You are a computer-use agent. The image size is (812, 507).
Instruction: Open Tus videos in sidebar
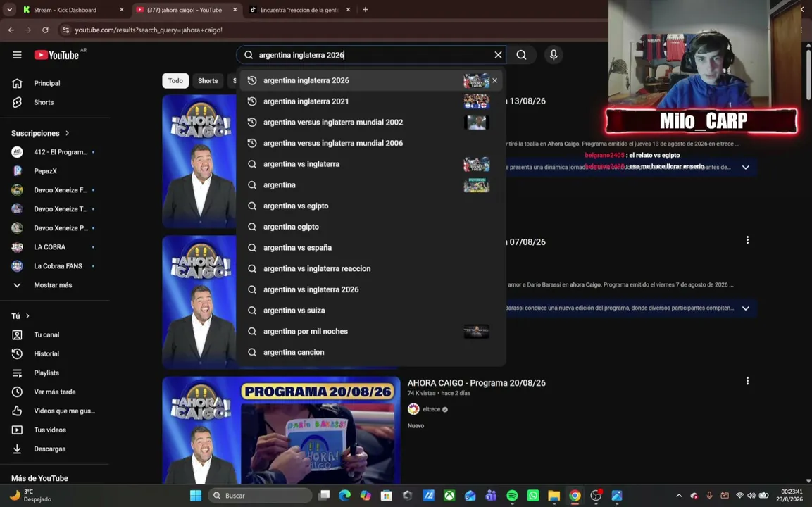(55, 430)
